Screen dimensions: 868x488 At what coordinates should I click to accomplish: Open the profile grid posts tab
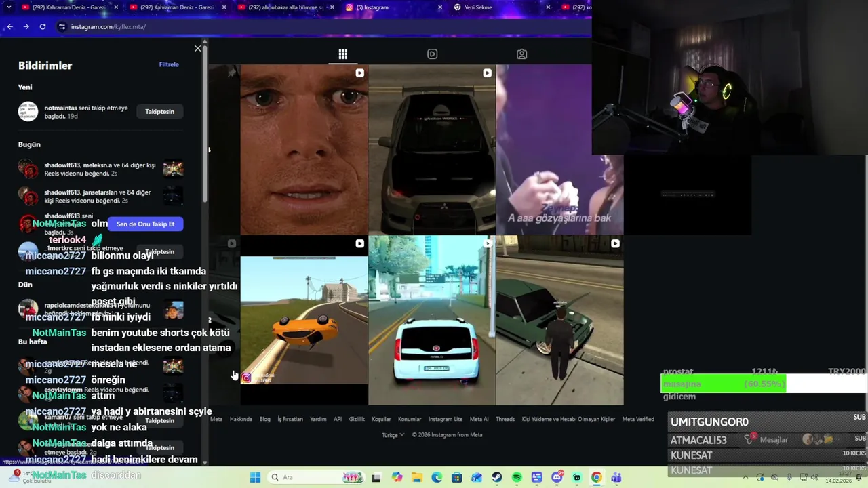(343, 54)
